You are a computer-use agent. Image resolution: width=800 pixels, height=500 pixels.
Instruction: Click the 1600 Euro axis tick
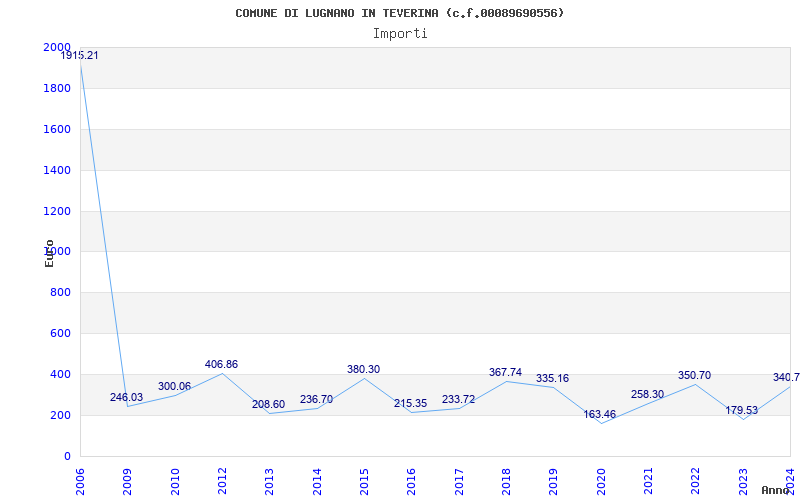(57, 129)
